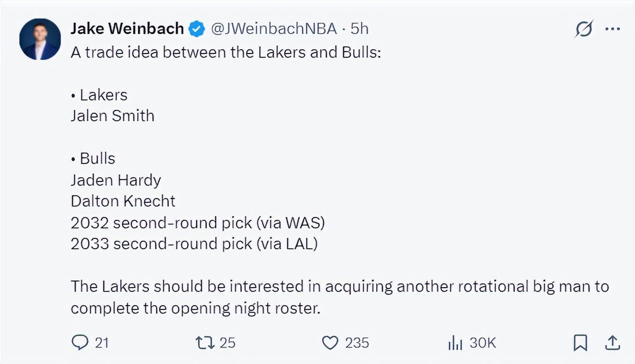The height and width of the screenshot is (364, 635).
Task: Click the trade idea headline text
Action: pos(226,52)
